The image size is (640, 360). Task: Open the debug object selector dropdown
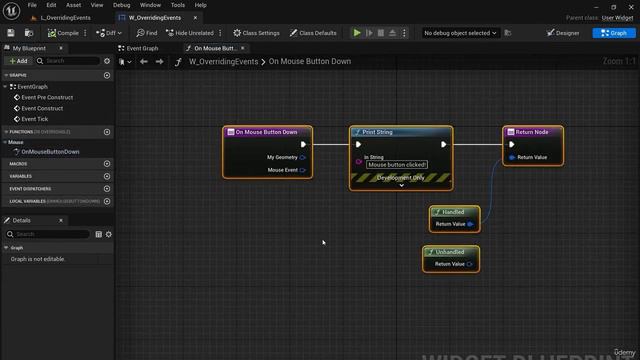460,33
